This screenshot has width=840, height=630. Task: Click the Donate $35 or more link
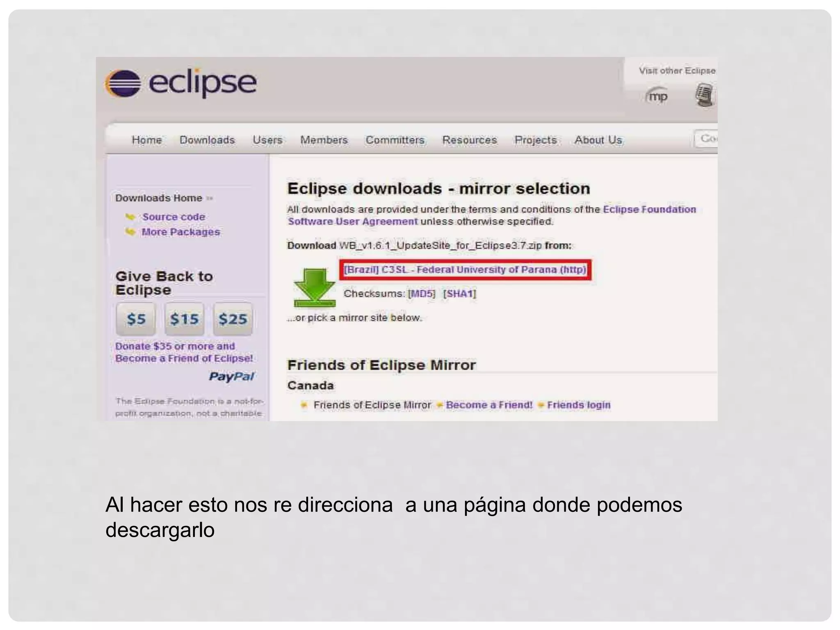(x=184, y=352)
